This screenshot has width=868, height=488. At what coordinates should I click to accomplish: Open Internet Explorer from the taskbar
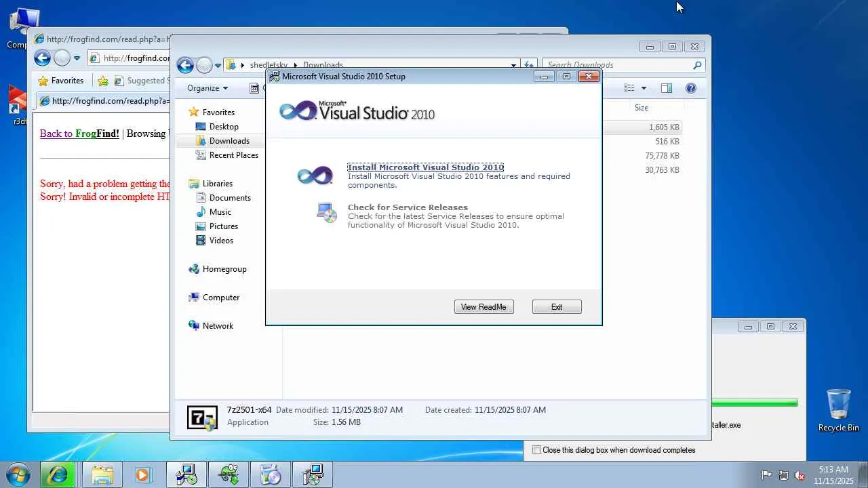[x=58, y=474]
